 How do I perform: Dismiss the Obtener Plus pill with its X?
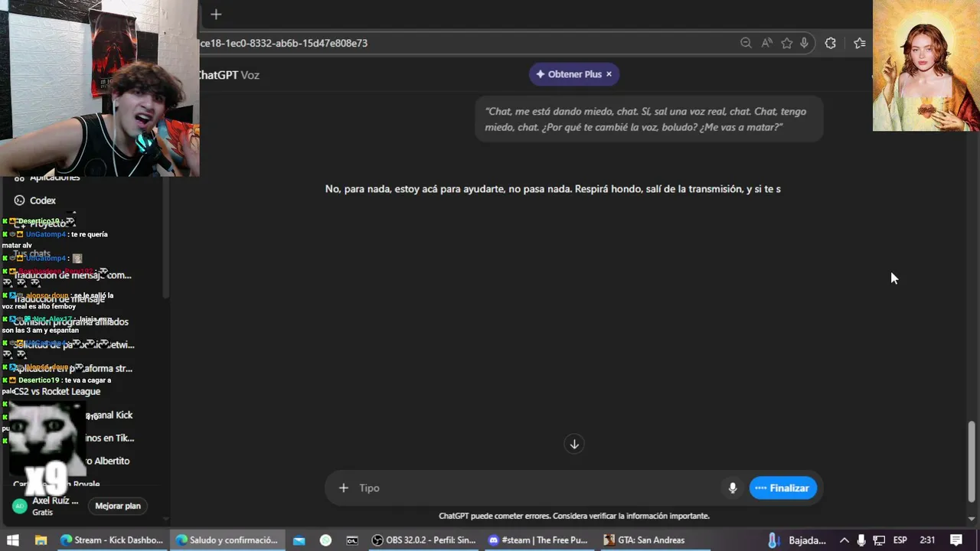609,74
